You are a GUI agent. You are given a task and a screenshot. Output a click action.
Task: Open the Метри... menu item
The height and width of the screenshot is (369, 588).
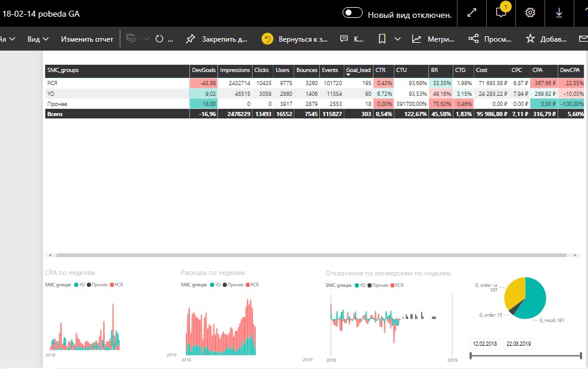pyautogui.click(x=433, y=39)
